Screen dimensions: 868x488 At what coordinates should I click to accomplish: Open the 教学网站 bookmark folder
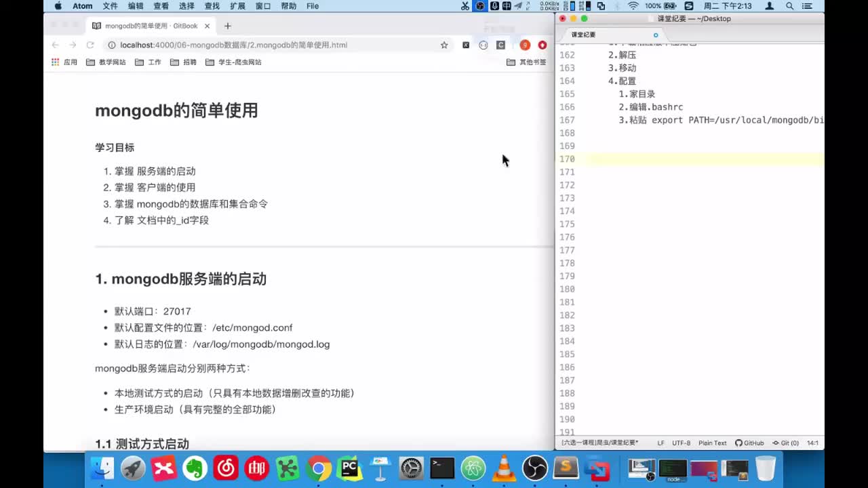pyautogui.click(x=106, y=62)
